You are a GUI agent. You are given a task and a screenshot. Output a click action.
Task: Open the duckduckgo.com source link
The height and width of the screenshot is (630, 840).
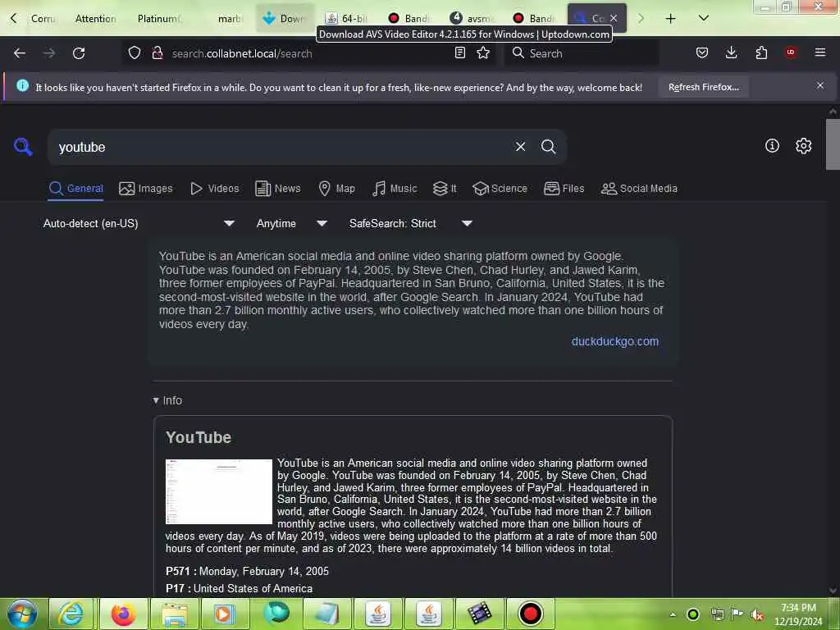pyautogui.click(x=615, y=341)
